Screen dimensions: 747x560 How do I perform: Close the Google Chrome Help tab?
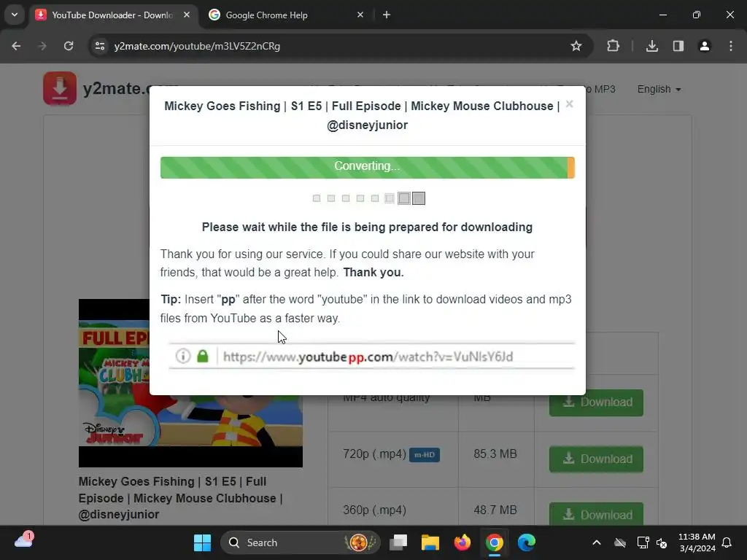click(360, 15)
